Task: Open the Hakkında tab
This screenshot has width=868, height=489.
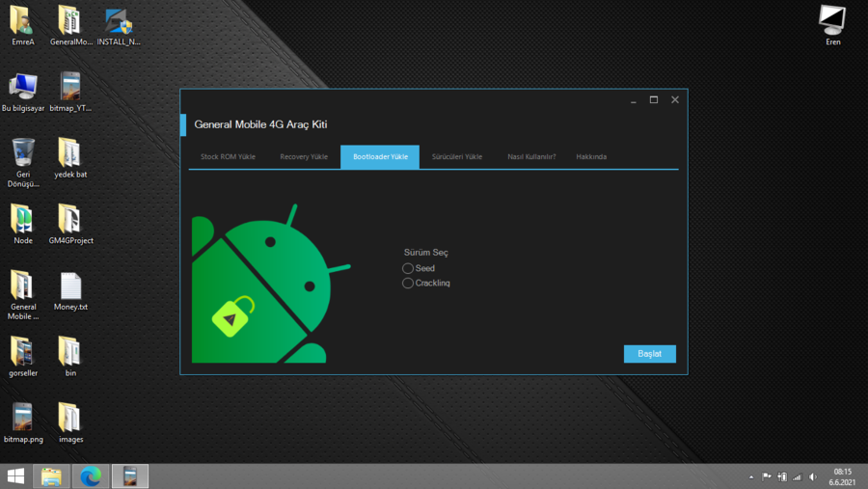Action: pyautogui.click(x=591, y=156)
